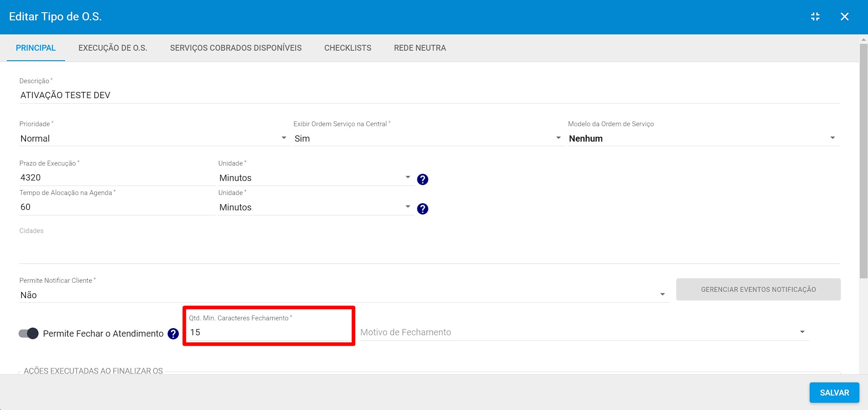Open SERVIÇOS COBRADOS DISPONÍVEIS tab
Image resolution: width=868 pixels, height=410 pixels.
click(x=236, y=48)
